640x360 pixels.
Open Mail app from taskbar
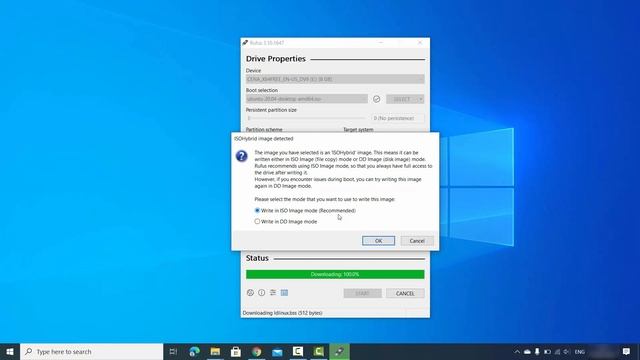[277, 351]
